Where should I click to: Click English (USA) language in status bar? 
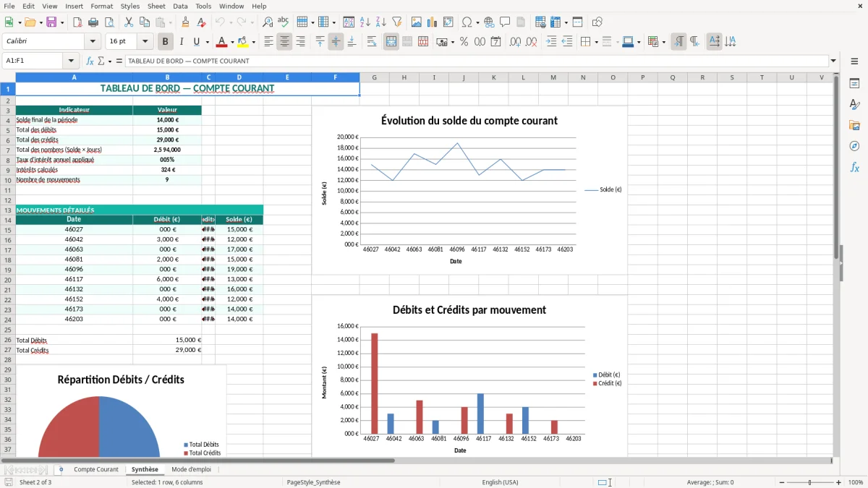click(501, 482)
